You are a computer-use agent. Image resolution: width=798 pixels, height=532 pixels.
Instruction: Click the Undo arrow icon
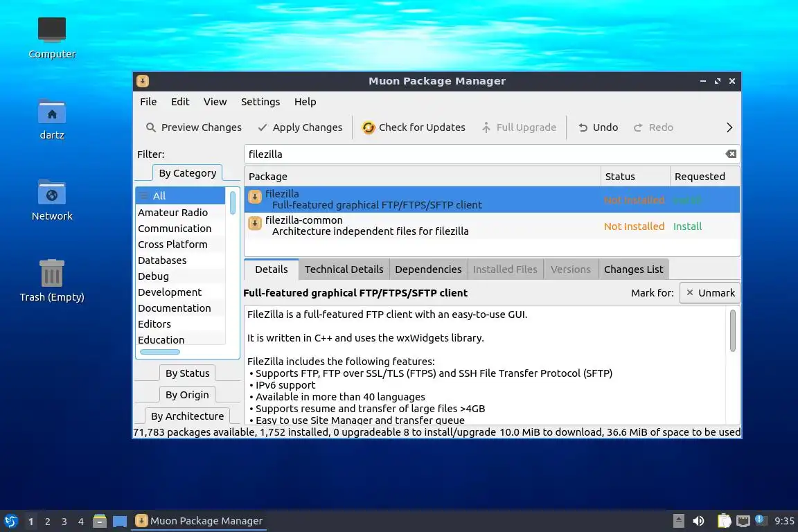583,127
